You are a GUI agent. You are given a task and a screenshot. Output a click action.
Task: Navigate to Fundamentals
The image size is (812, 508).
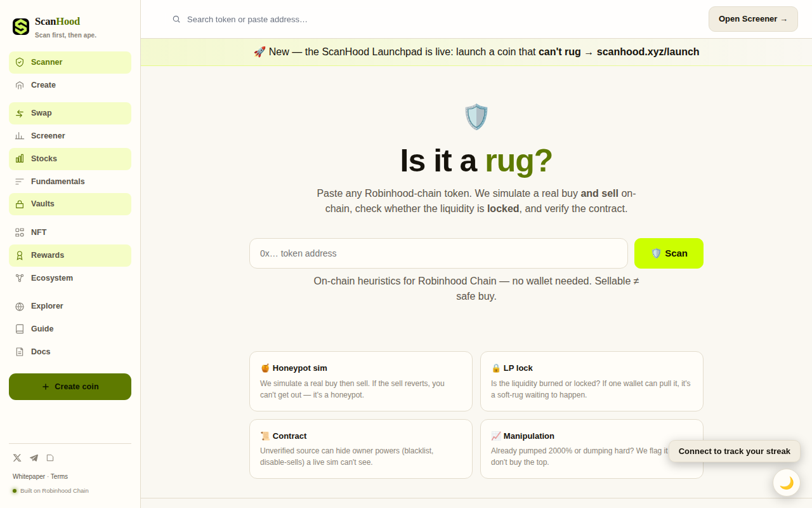pyautogui.click(x=70, y=182)
